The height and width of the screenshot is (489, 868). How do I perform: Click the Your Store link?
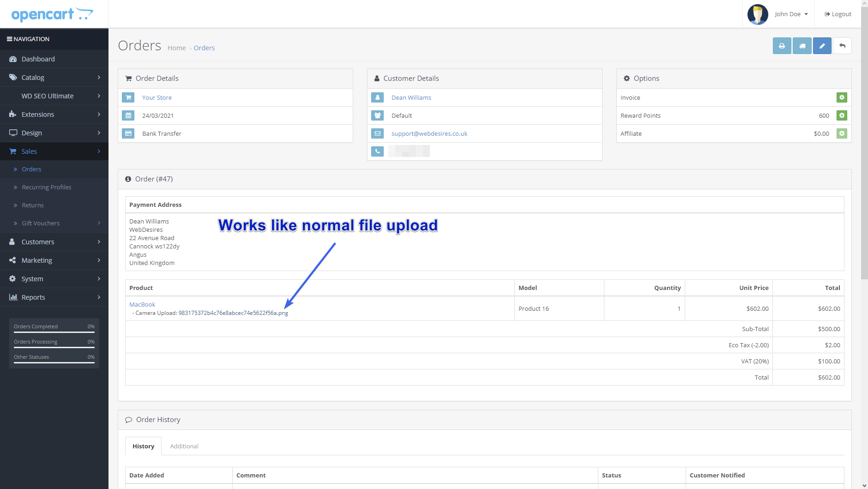[x=157, y=97]
